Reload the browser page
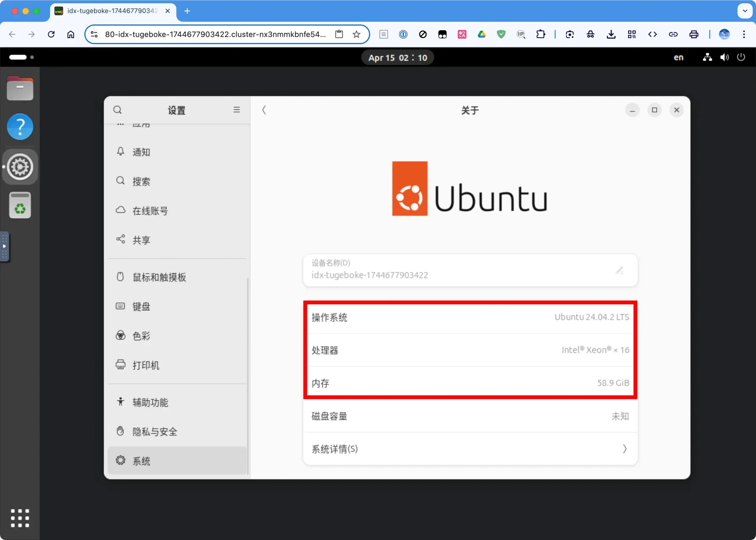 pyautogui.click(x=51, y=34)
